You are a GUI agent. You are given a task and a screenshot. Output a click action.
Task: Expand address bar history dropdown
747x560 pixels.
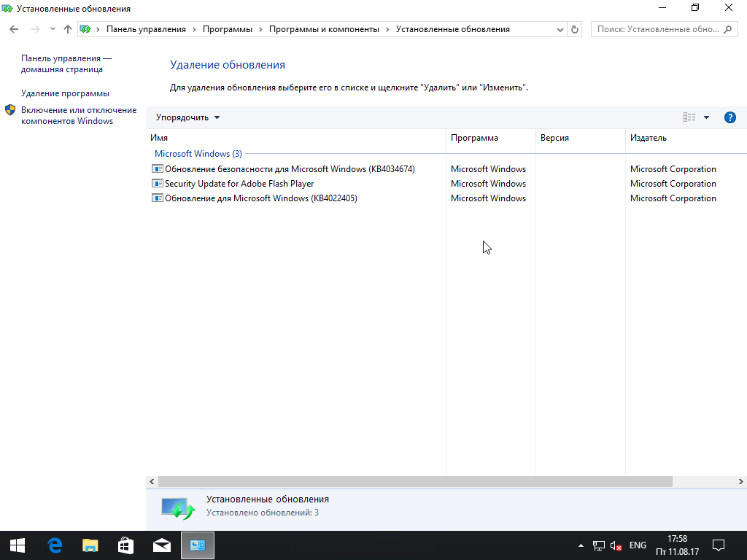tap(560, 29)
